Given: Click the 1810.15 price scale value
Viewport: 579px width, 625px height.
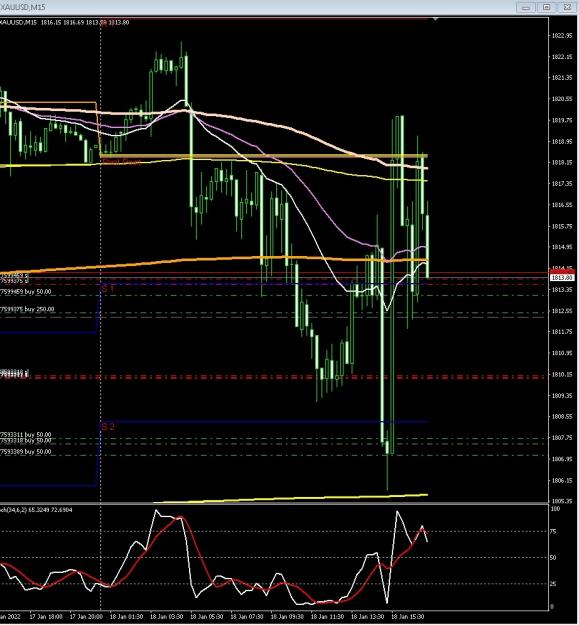Looking at the screenshot, I should coord(562,375).
